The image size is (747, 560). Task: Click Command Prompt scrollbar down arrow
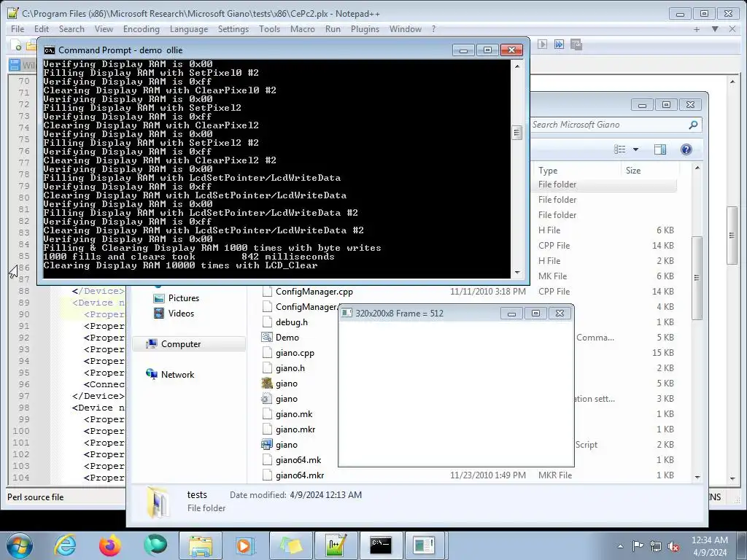517,273
